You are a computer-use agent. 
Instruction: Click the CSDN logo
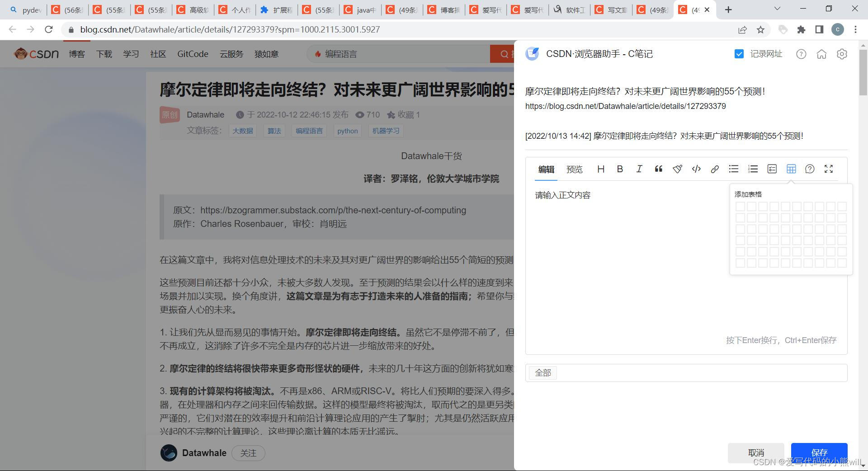36,54
